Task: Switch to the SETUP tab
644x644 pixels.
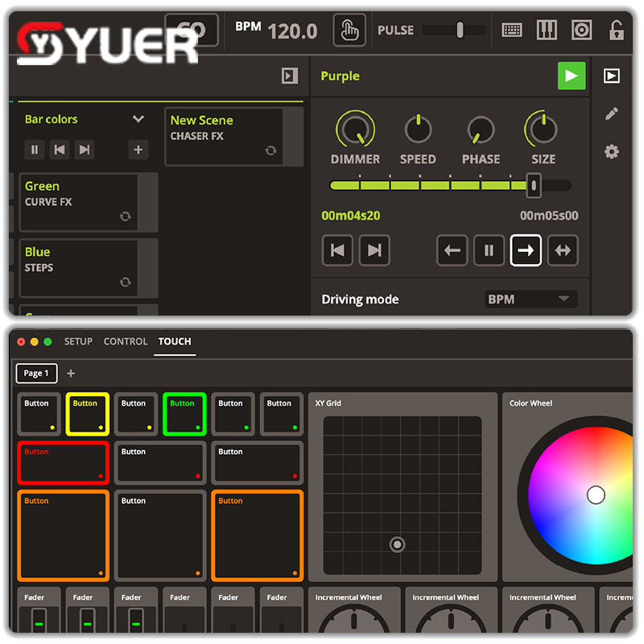Action: (78, 341)
